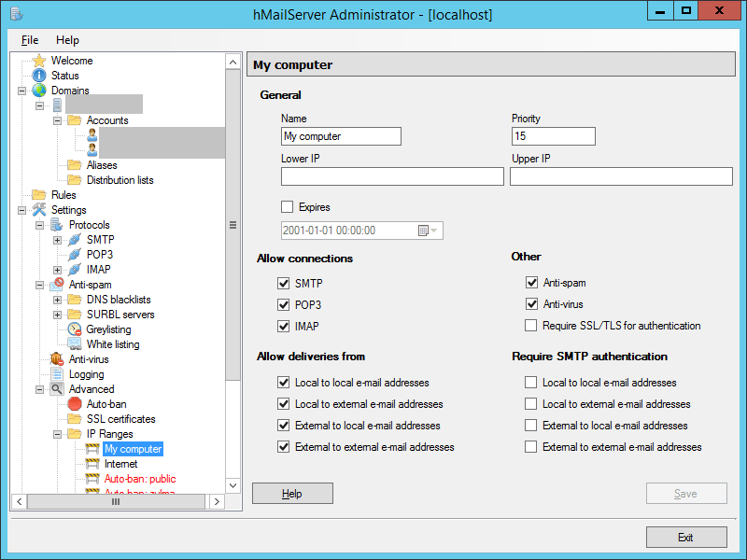Click the SURBL servers folder icon

75,315
